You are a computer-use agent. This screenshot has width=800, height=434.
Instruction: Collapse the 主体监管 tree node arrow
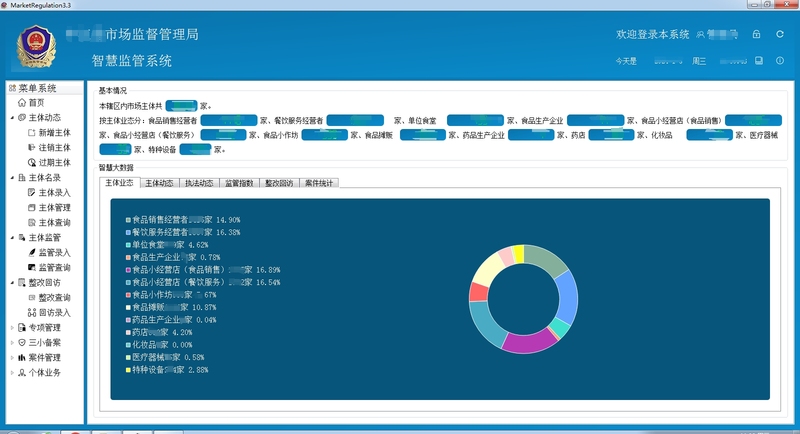pos(12,238)
